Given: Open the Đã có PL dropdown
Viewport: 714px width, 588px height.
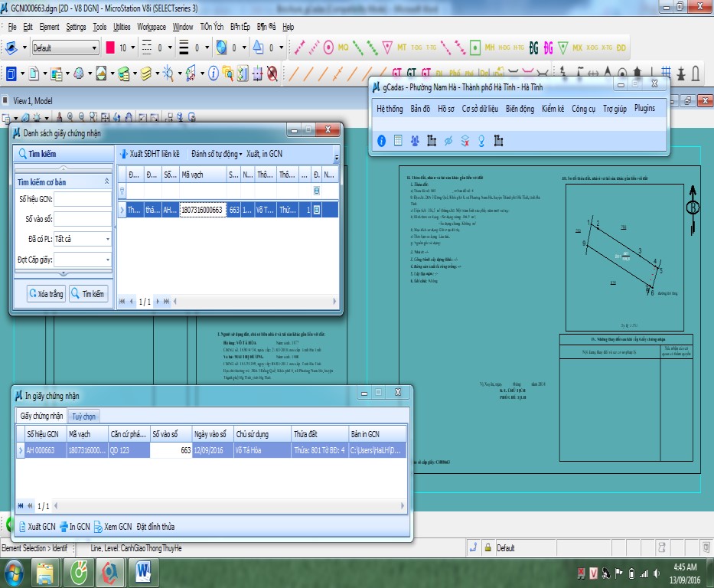Looking at the screenshot, I should [107, 240].
